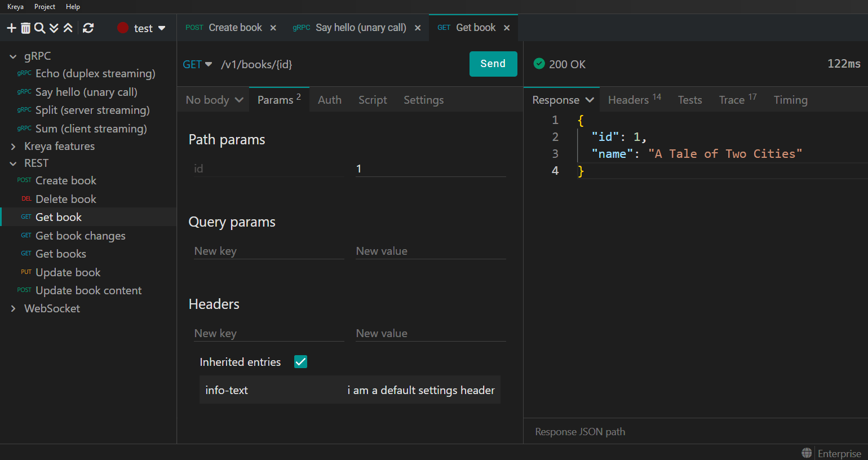This screenshot has width=868, height=460.
Task: Open the test environment dropdown
Action: pyautogui.click(x=142, y=28)
